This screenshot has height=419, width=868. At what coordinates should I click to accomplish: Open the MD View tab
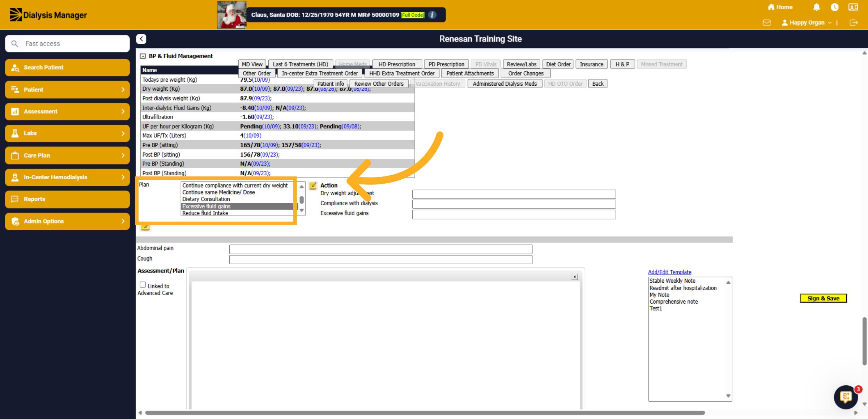[252, 64]
